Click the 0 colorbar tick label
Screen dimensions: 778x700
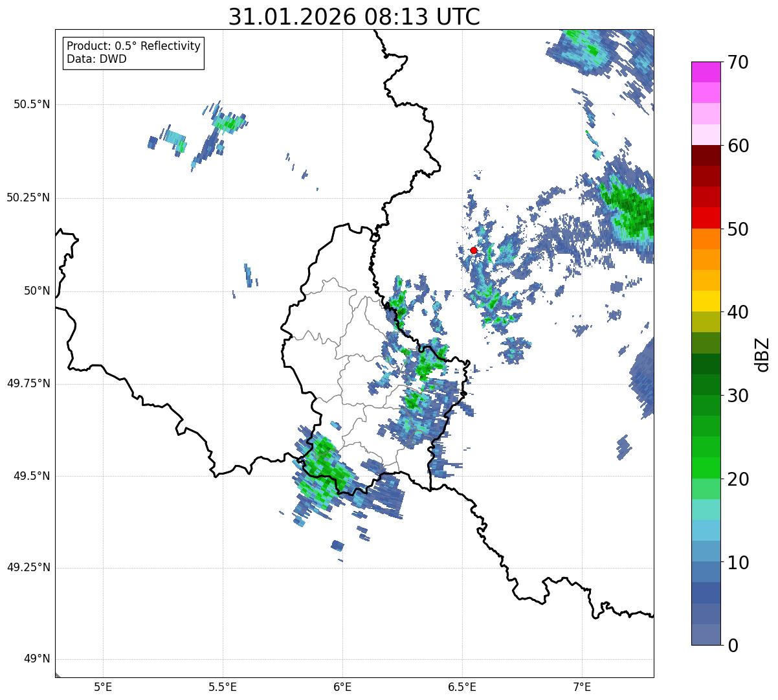(x=733, y=645)
